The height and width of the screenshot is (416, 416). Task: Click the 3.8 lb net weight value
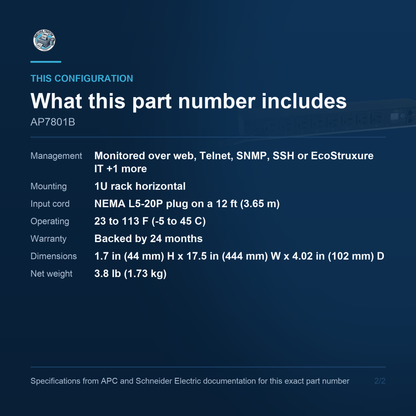pos(130,273)
